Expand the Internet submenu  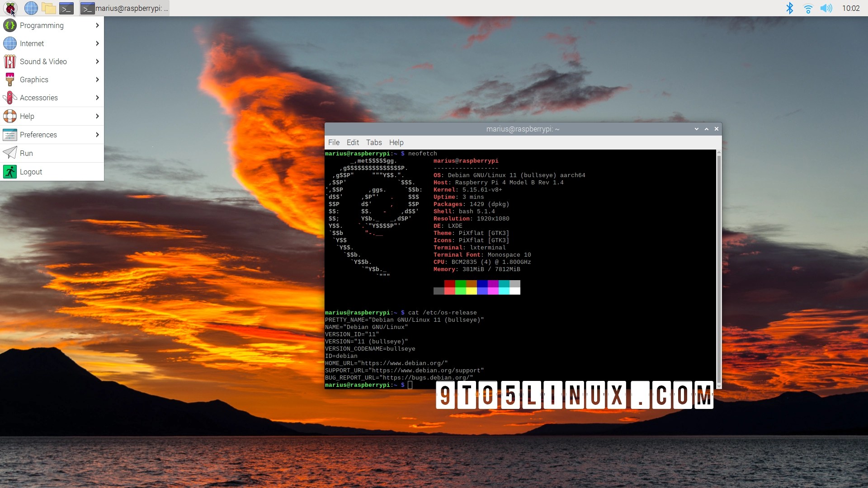(96, 43)
